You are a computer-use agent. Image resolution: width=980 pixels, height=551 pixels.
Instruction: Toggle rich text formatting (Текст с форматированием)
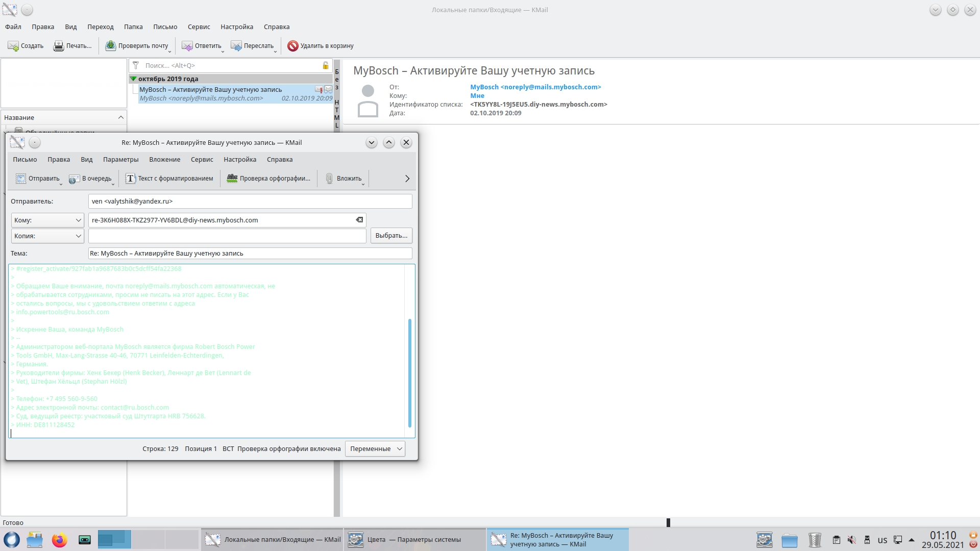click(130, 179)
